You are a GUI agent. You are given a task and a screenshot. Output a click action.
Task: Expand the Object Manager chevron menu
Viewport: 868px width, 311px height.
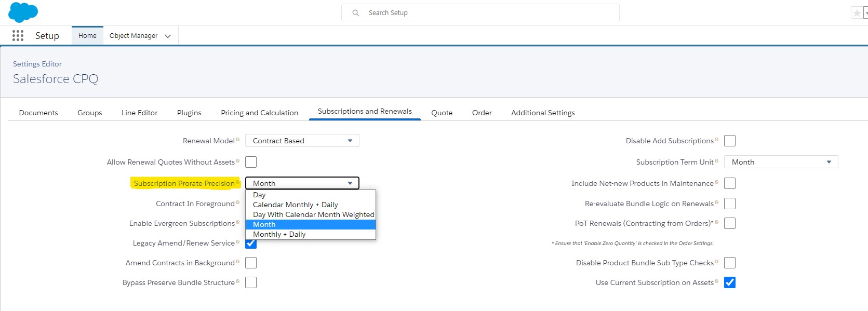(x=168, y=36)
